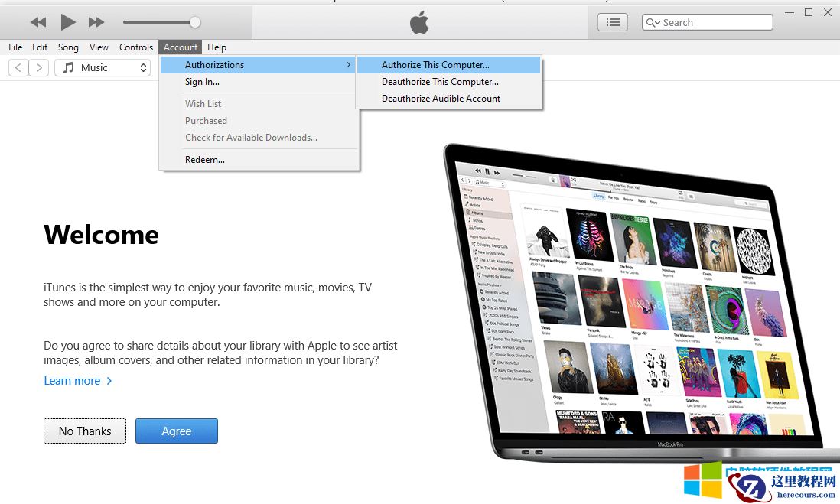Click the search magnifier dropdown icon

coord(653,22)
